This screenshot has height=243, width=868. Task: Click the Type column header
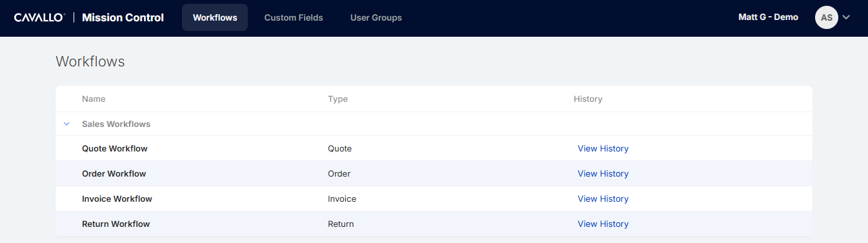pyautogui.click(x=338, y=99)
